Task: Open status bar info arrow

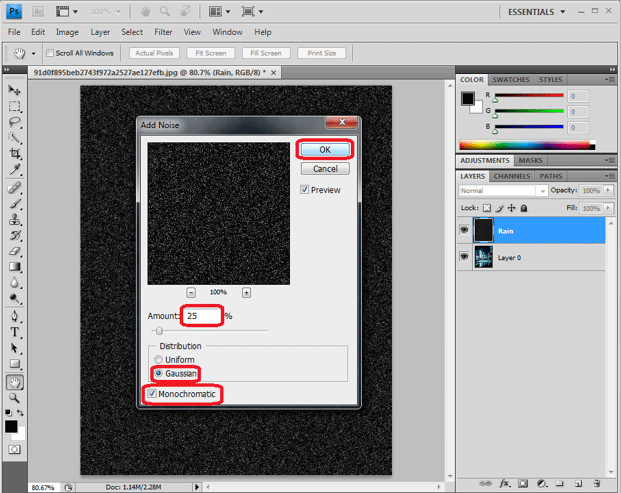Action: (197, 487)
